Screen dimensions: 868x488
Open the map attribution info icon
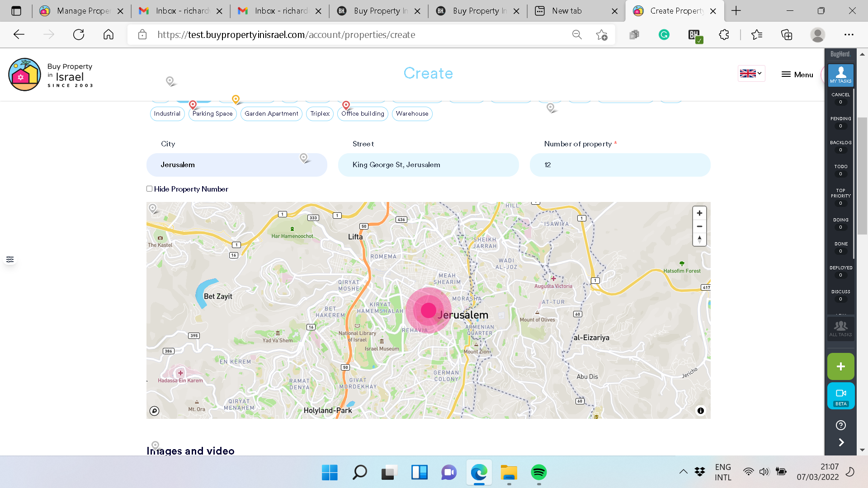click(700, 411)
